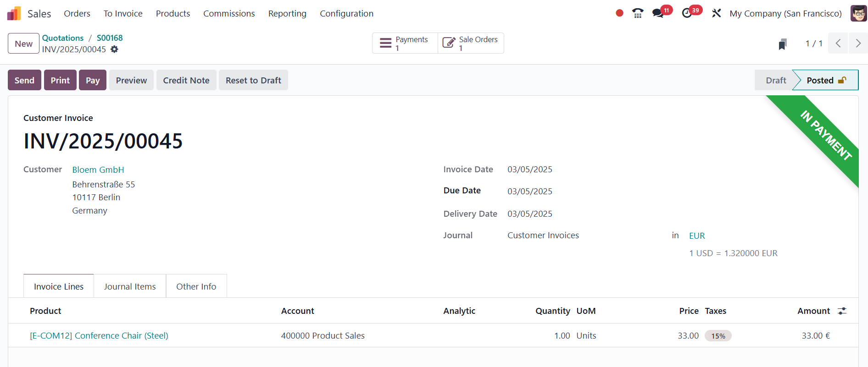The height and width of the screenshot is (367, 868).
Task: Open the Bloem GmbH customer link
Action: (x=98, y=170)
